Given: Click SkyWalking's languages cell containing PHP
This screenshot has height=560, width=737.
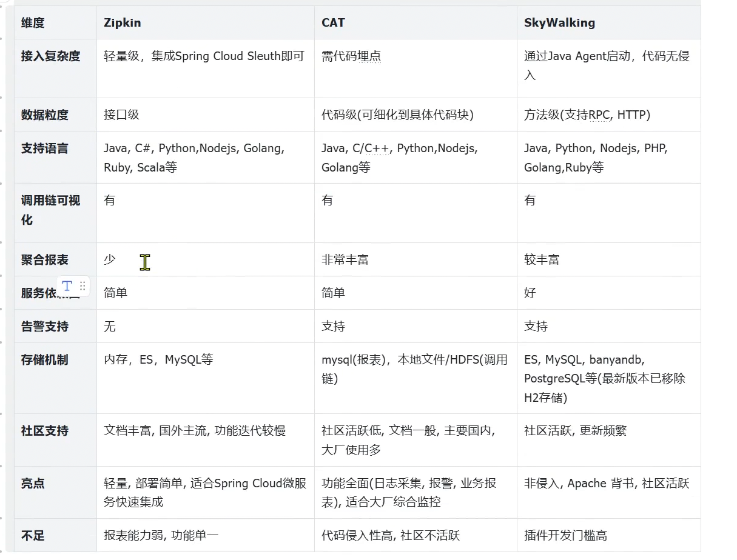Looking at the screenshot, I should (609, 158).
